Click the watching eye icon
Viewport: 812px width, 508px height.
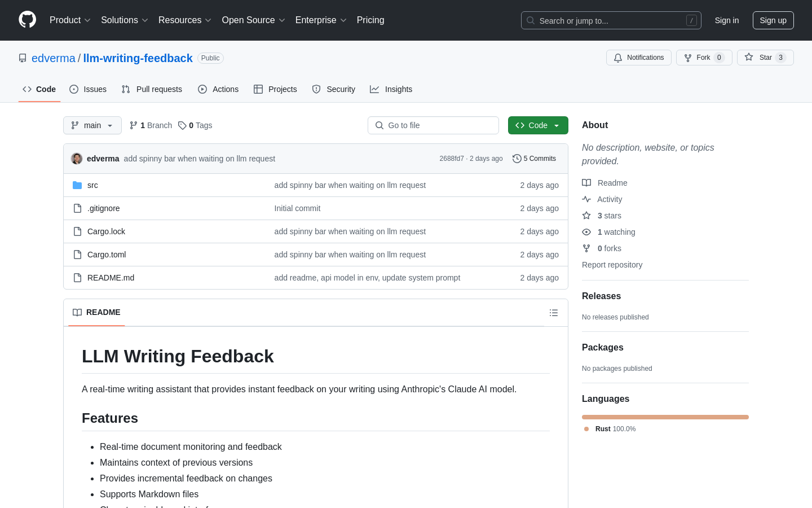(586, 232)
